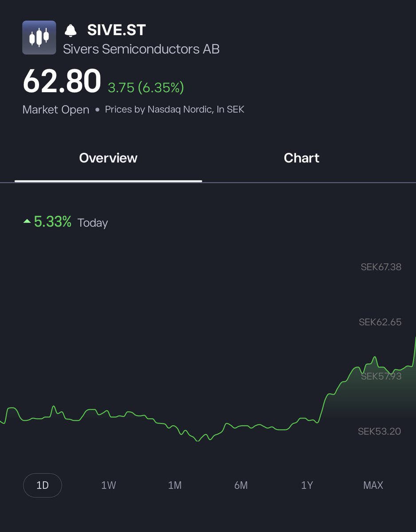416x532 pixels.
Task: Tap the SEK53.20 axis label
Action: pos(380,431)
